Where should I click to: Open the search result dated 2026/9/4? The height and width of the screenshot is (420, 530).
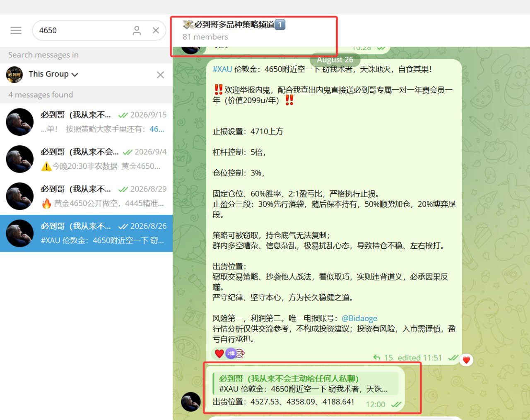point(86,159)
